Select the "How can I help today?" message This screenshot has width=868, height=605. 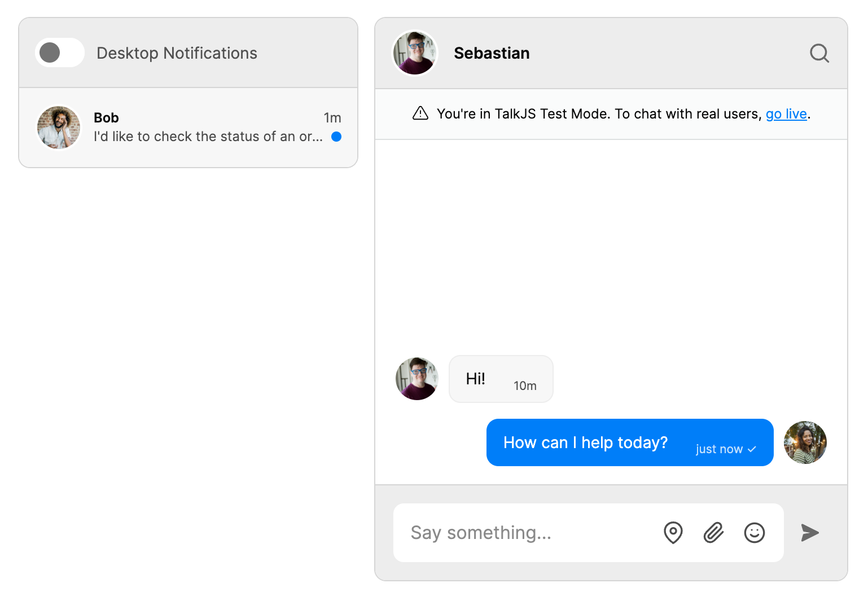click(585, 443)
